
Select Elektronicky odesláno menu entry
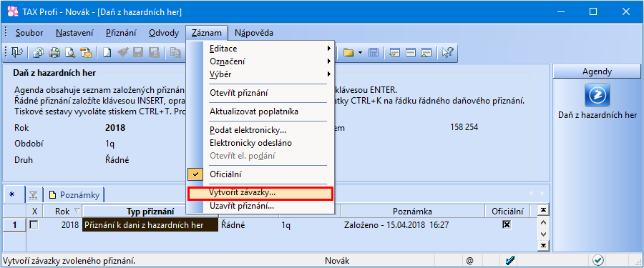point(260,143)
